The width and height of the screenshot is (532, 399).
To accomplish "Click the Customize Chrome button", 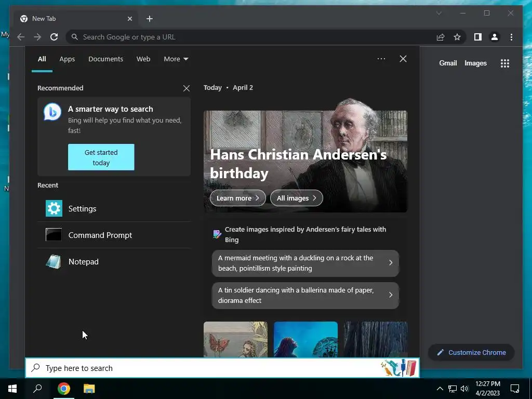I will point(471,353).
